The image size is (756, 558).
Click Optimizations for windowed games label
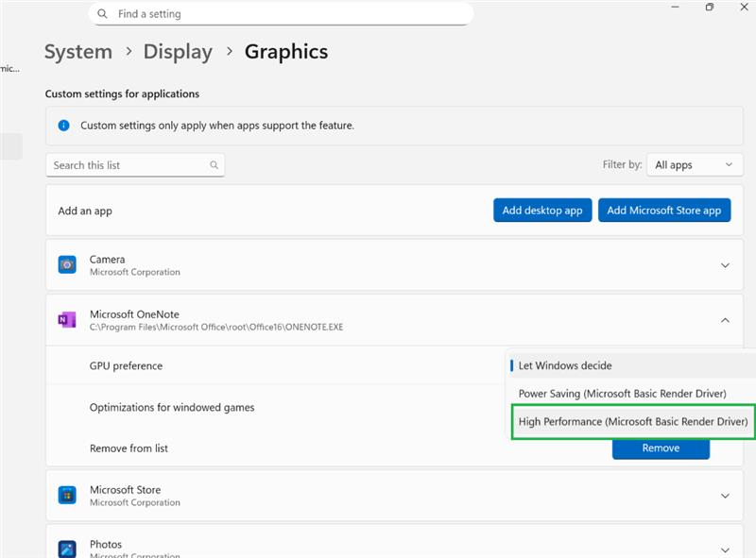(172, 408)
